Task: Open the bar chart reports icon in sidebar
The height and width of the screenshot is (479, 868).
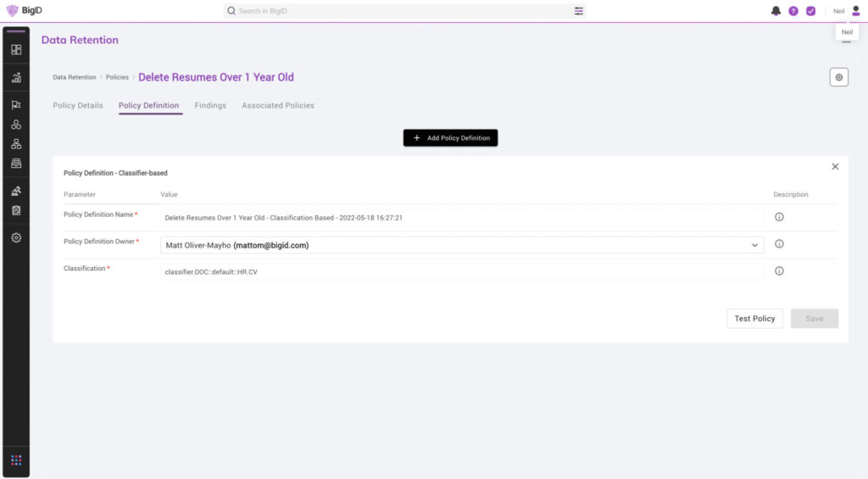Action: point(16,78)
